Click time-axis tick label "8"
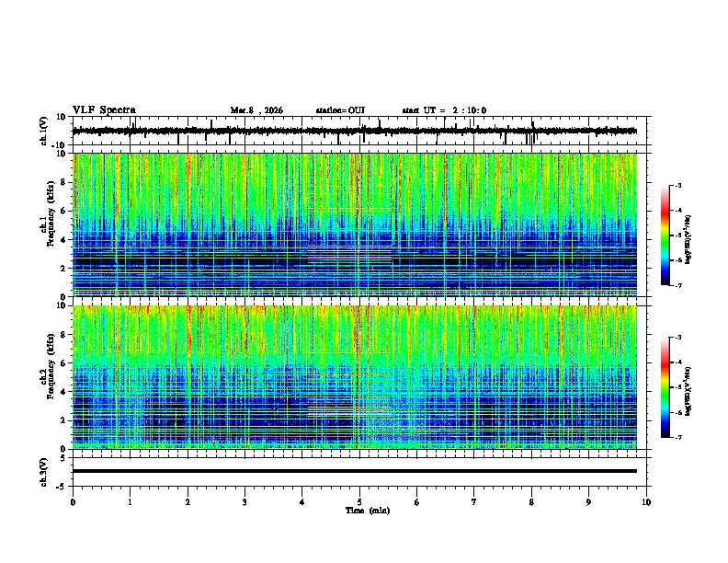 click(531, 502)
